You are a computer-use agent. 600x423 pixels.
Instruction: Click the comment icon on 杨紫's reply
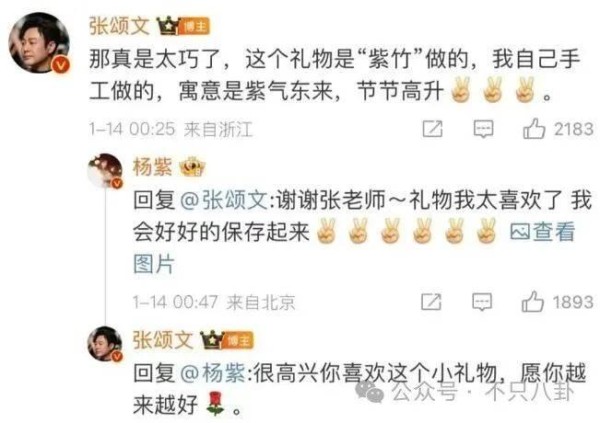(x=482, y=302)
